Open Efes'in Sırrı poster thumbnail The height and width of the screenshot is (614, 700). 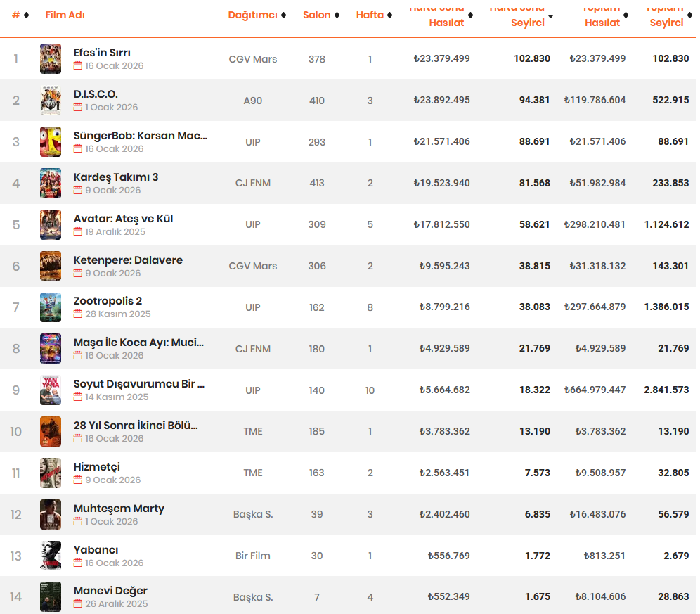tap(51, 58)
